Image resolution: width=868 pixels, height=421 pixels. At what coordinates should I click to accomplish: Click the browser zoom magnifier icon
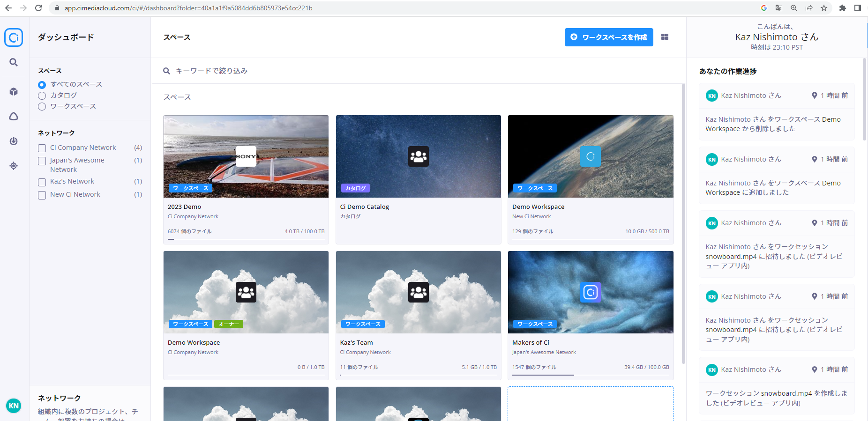point(794,8)
